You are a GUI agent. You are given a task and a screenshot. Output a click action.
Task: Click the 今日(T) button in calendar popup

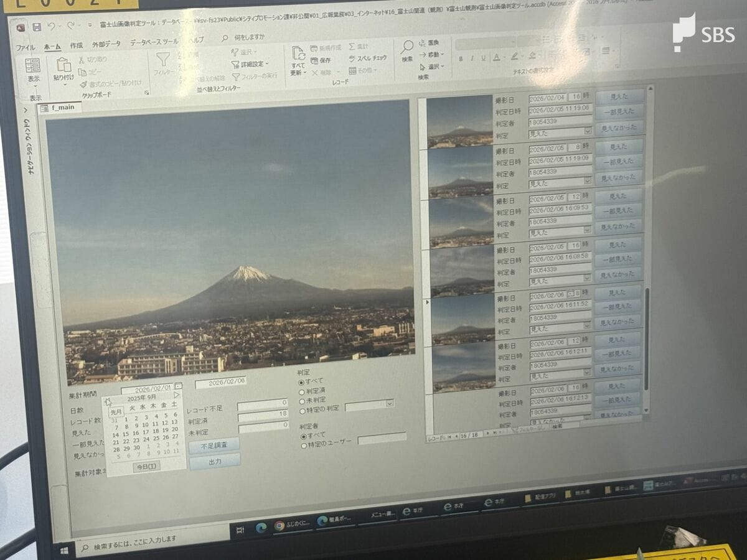(x=146, y=466)
